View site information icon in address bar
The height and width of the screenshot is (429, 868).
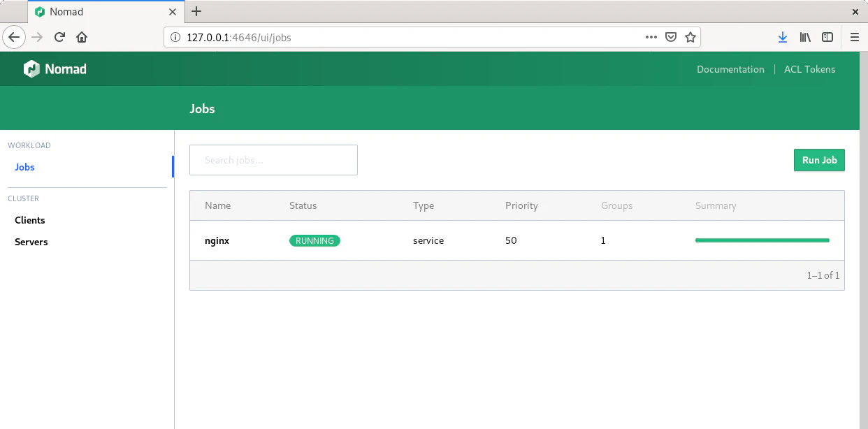(175, 38)
